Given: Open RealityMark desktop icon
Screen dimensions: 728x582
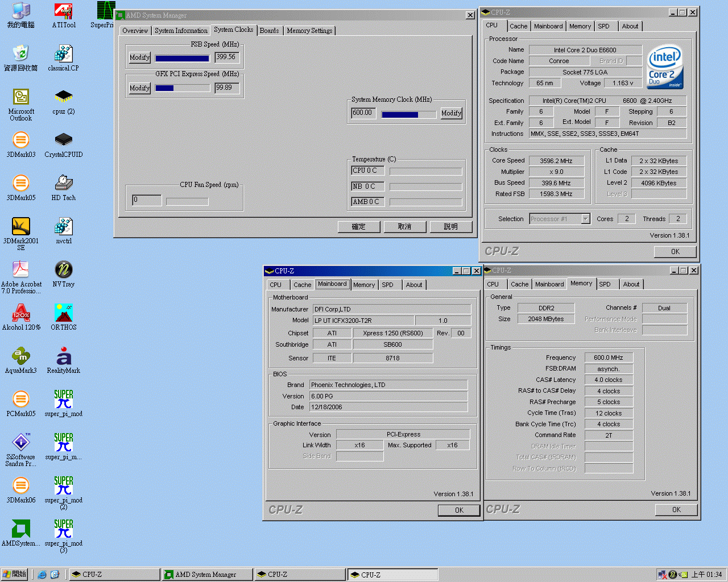Looking at the screenshot, I should click(x=63, y=361).
